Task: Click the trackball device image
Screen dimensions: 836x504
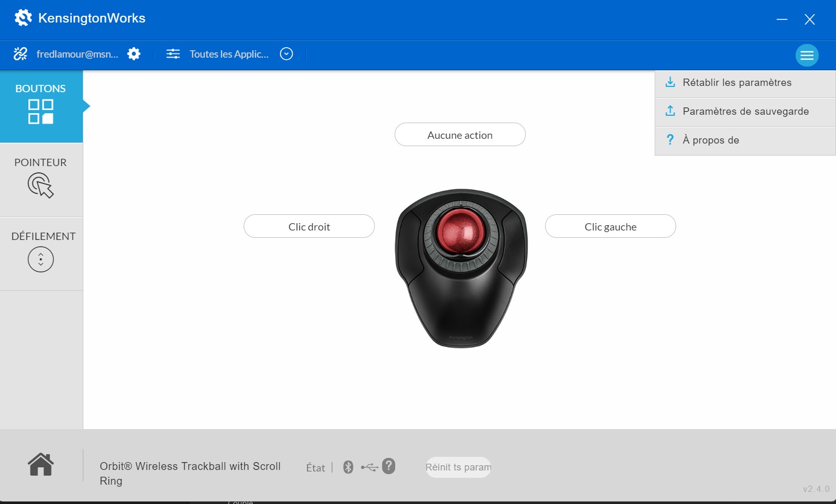Action: (x=461, y=268)
